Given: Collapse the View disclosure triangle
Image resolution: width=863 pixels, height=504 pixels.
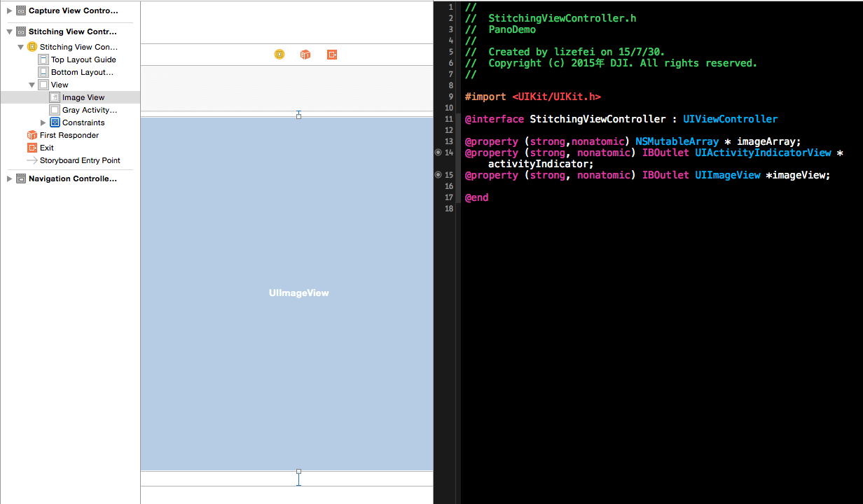Looking at the screenshot, I should click(32, 85).
